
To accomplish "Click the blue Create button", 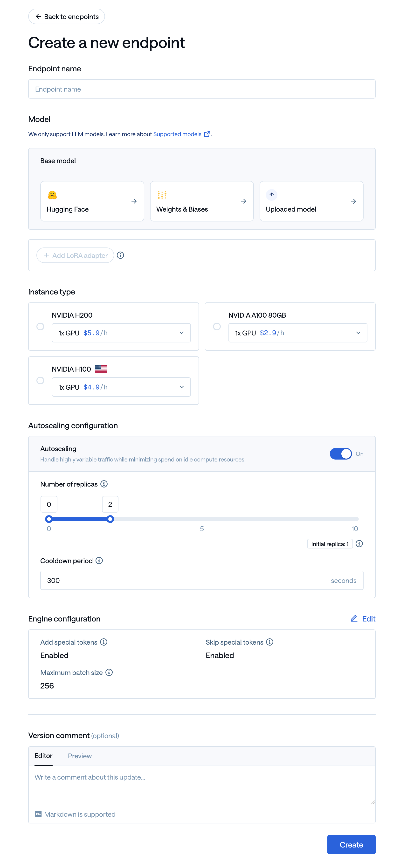I will pos(351,844).
